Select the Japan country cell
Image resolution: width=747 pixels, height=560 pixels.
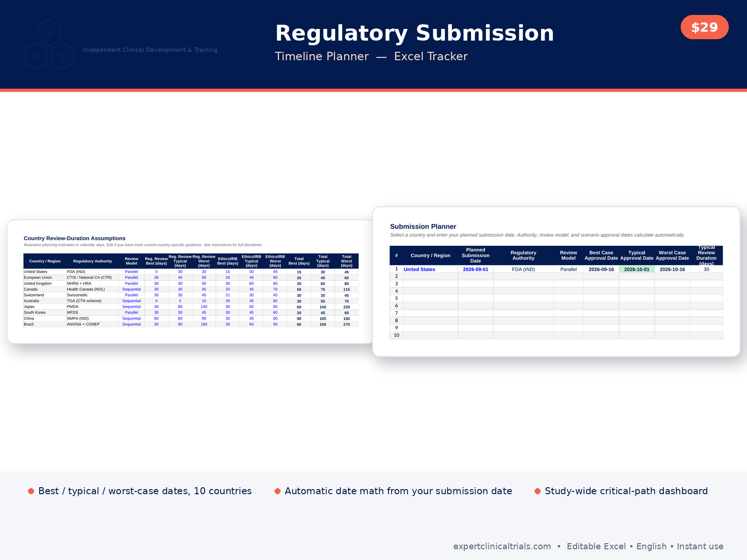click(x=45, y=307)
